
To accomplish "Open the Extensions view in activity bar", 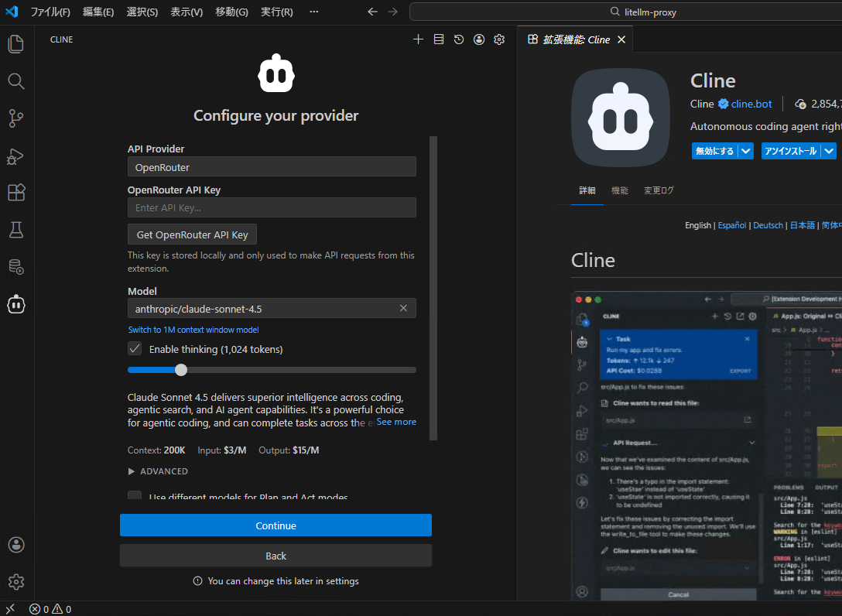I will 16,192.
